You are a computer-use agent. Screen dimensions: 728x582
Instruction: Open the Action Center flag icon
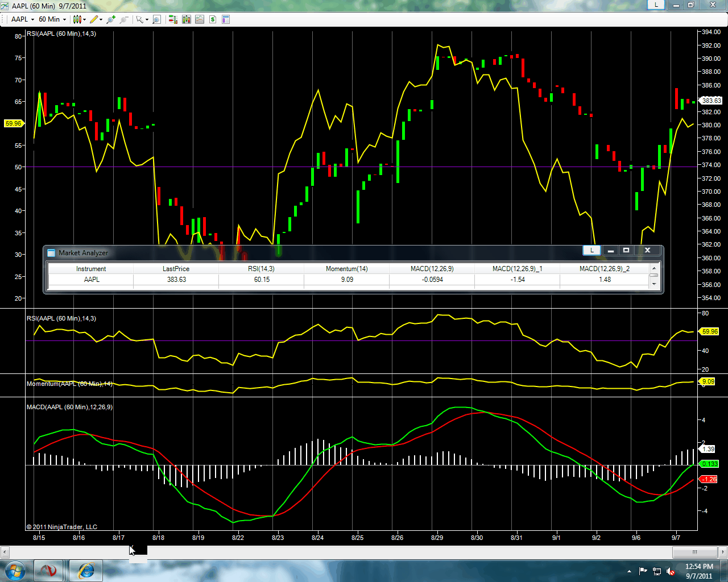tap(643, 571)
